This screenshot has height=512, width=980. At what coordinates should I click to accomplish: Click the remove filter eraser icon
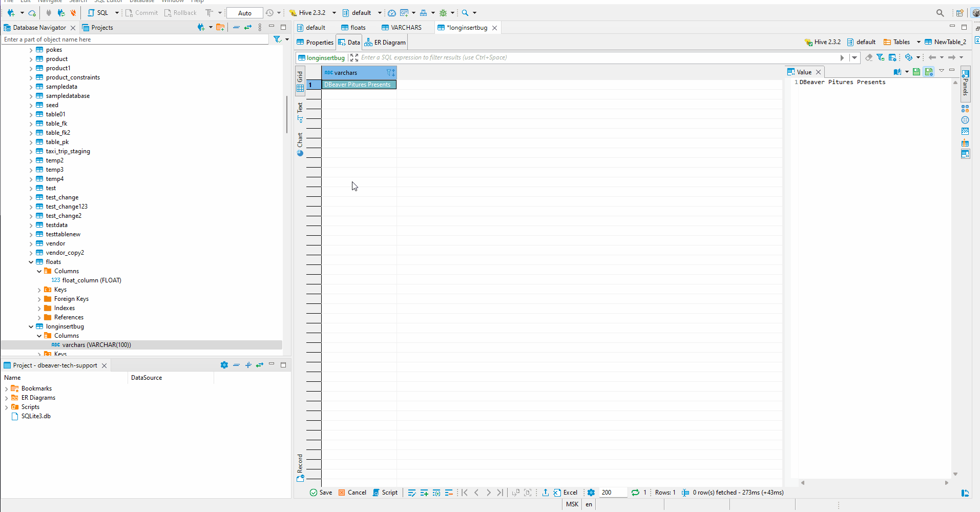[x=869, y=57]
